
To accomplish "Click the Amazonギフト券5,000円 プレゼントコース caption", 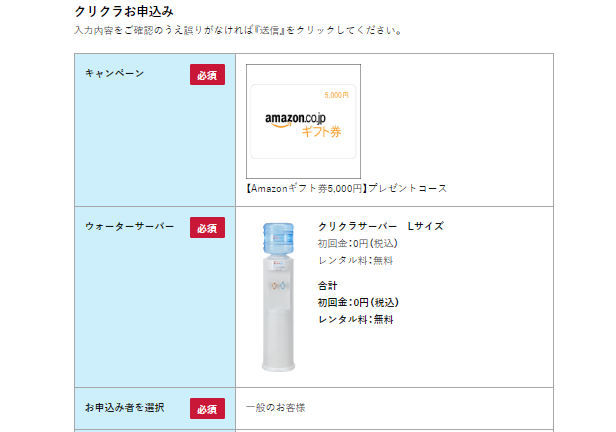I will pos(346,188).
